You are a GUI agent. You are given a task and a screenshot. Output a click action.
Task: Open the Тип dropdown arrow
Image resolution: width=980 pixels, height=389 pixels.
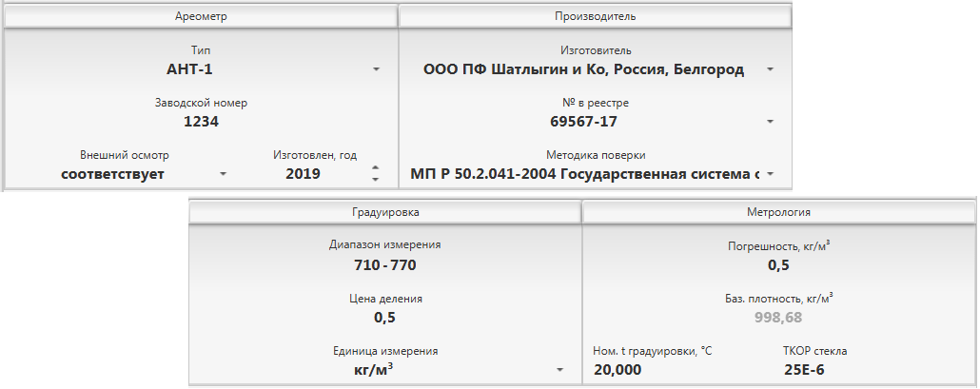click(x=376, y=69)
